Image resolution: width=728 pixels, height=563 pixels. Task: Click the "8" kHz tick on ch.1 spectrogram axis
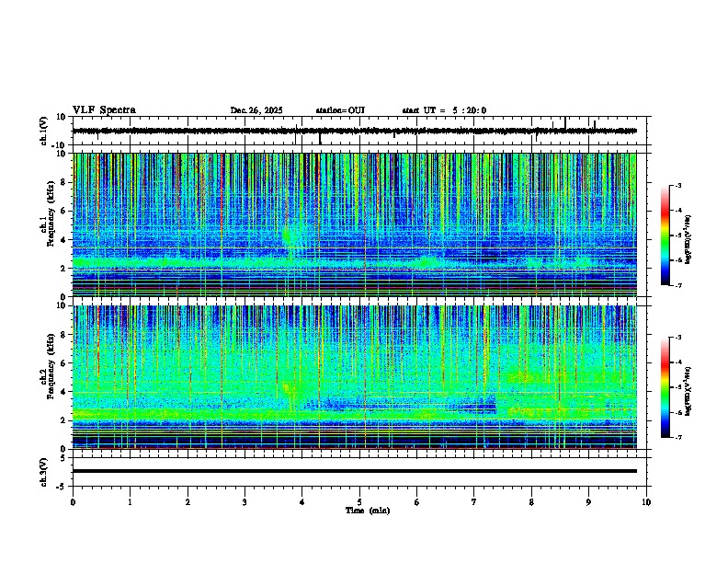64,182
